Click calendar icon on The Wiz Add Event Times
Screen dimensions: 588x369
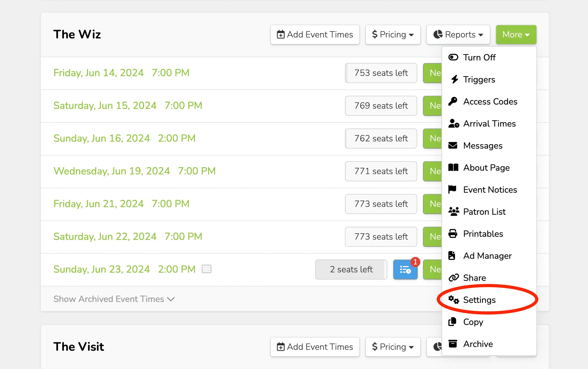point(280,34)
